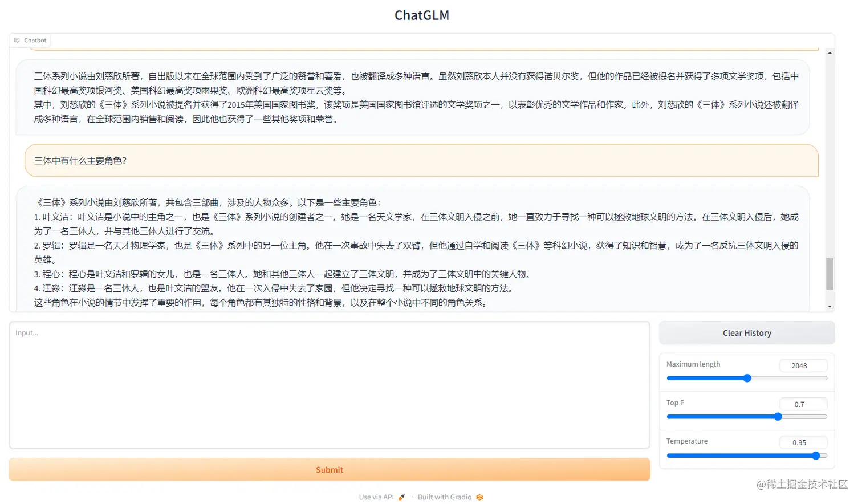Click the rocket icon beside Use via API

click(401, 497)
